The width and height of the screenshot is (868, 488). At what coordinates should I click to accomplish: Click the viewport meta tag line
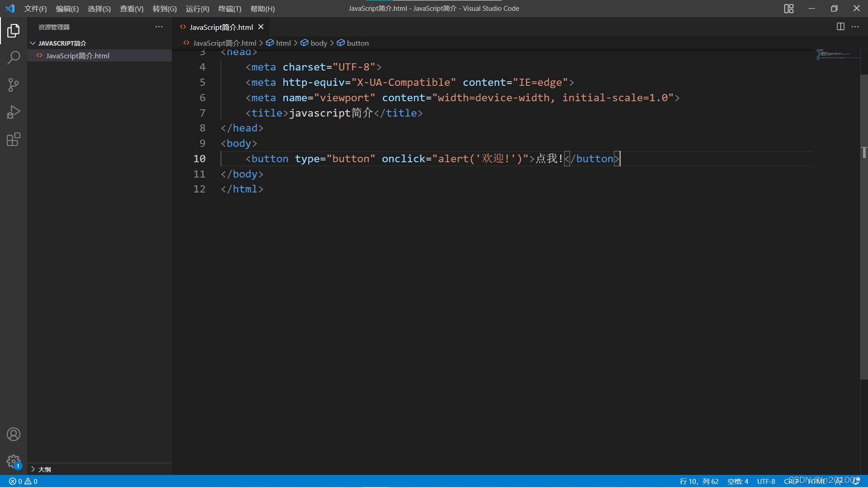coord(462,98)
